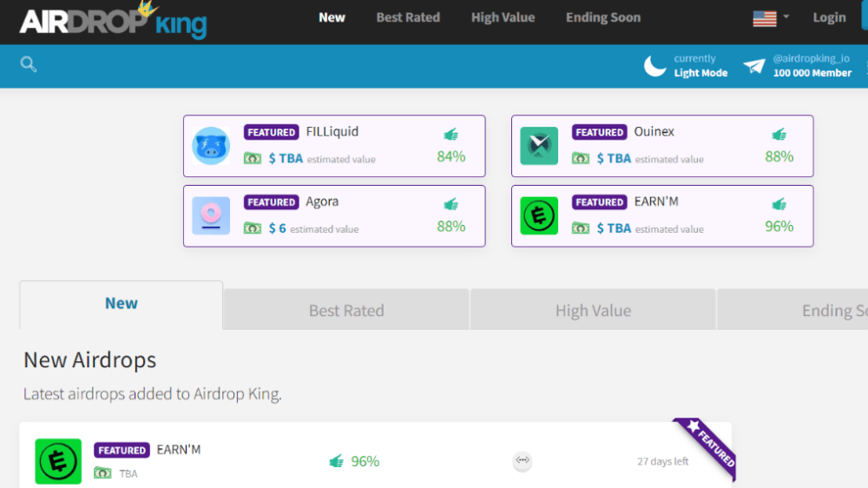Viewport: 868px width, 488px height.
Task: Click thumbs-up icon on Ouinex card
Action: [x=779, y=135]
